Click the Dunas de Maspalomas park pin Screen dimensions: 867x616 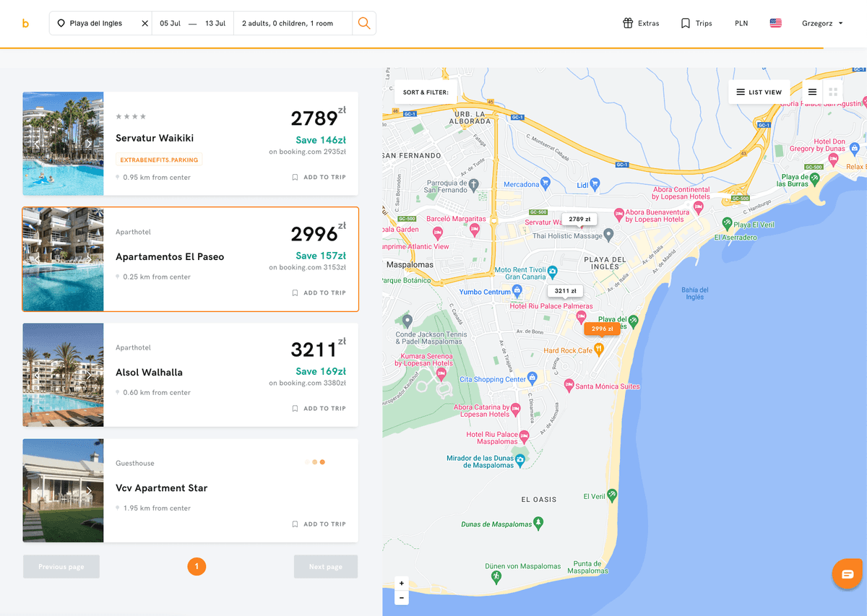click(538, 523)
